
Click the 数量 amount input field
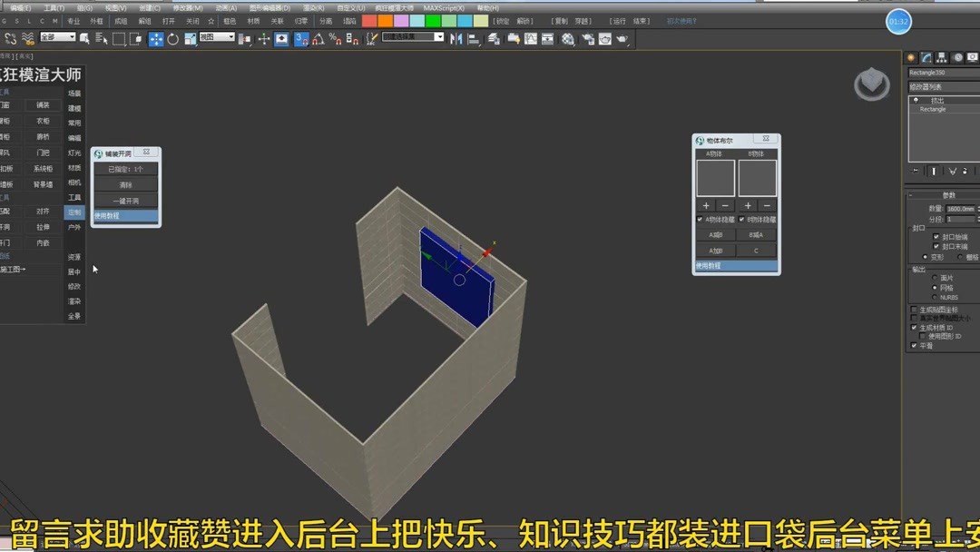[x=958, y=208]
